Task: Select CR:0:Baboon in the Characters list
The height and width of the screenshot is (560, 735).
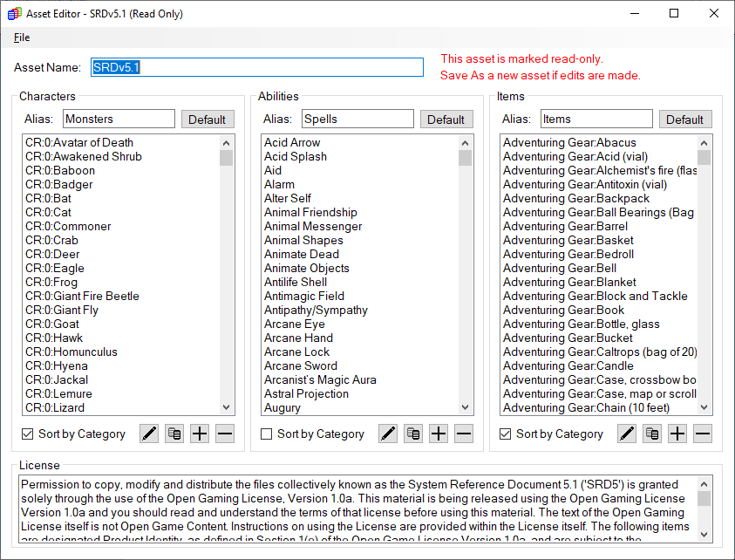Action: tap(121, 171)
